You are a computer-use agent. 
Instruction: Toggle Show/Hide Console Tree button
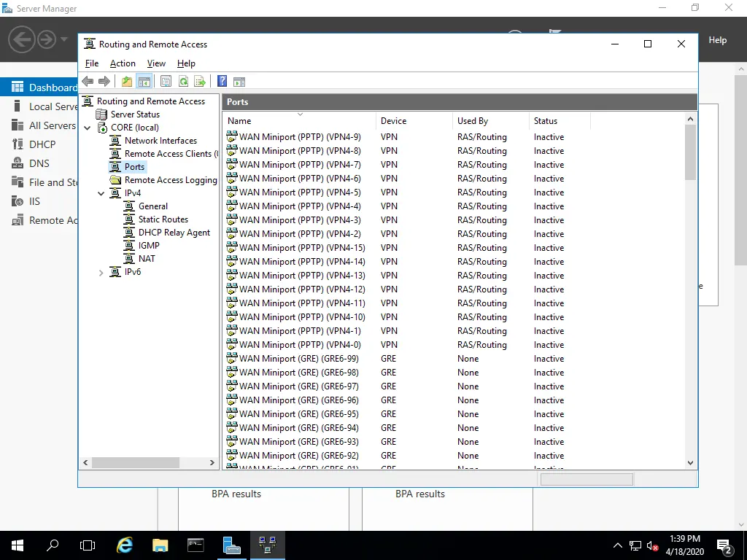[144, 82]
